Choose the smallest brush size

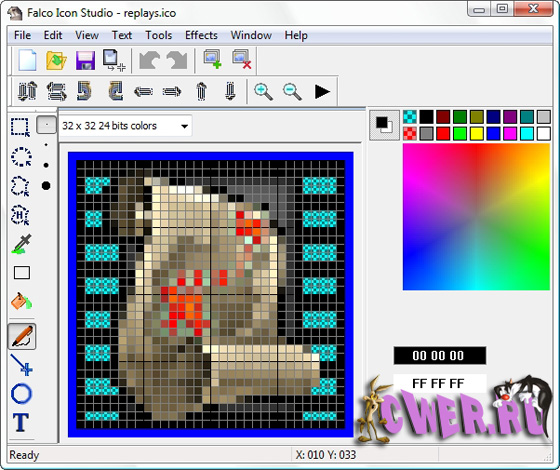pos(46,125)
